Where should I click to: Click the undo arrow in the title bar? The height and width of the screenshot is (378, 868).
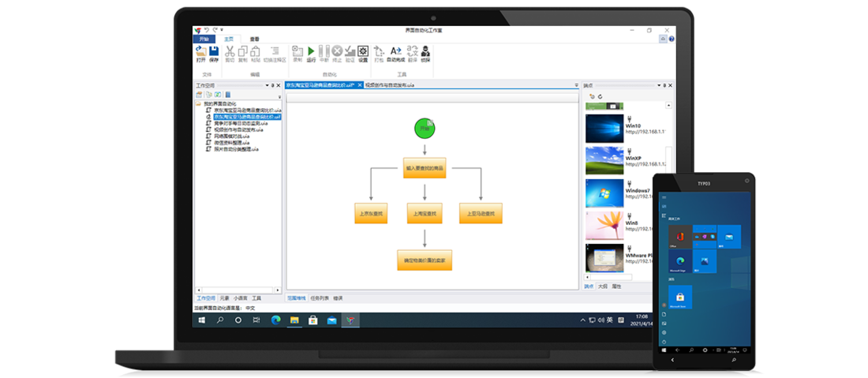coord(207,30)
